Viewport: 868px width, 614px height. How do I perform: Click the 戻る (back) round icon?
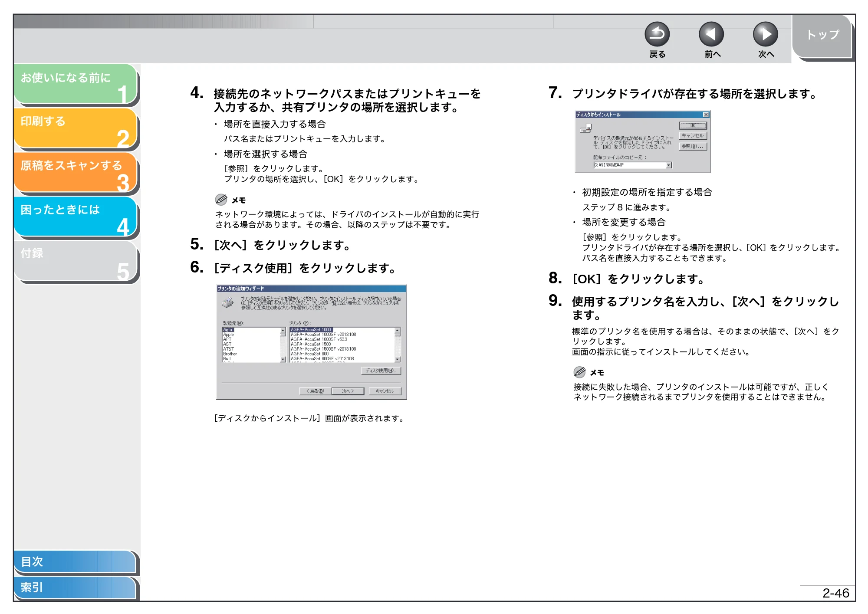click(x=657, y=34)
